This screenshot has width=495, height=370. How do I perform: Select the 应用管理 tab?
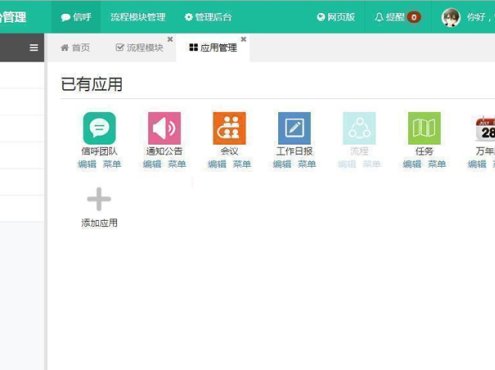tap(213, 48)
